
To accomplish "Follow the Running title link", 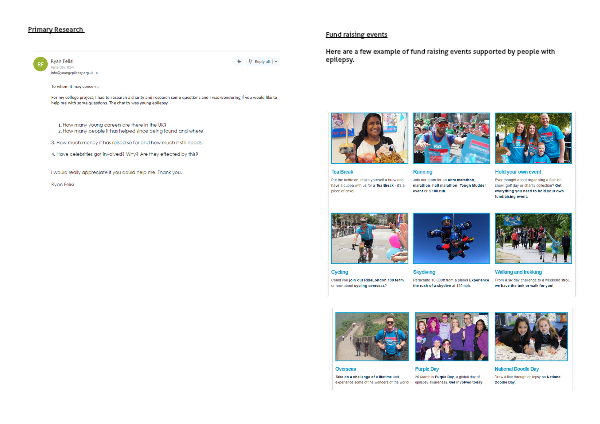I will pyautogui.click(x=423, y=171).
